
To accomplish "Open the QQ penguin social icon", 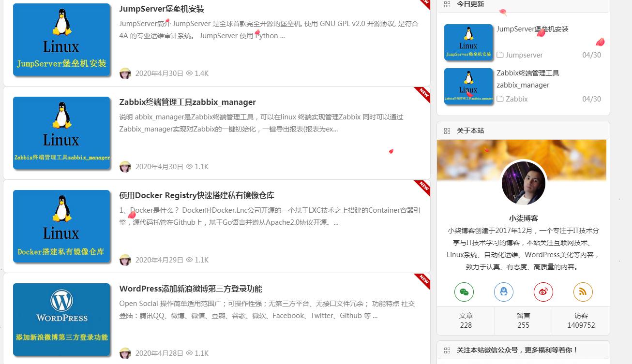I will tap(503, 291).
